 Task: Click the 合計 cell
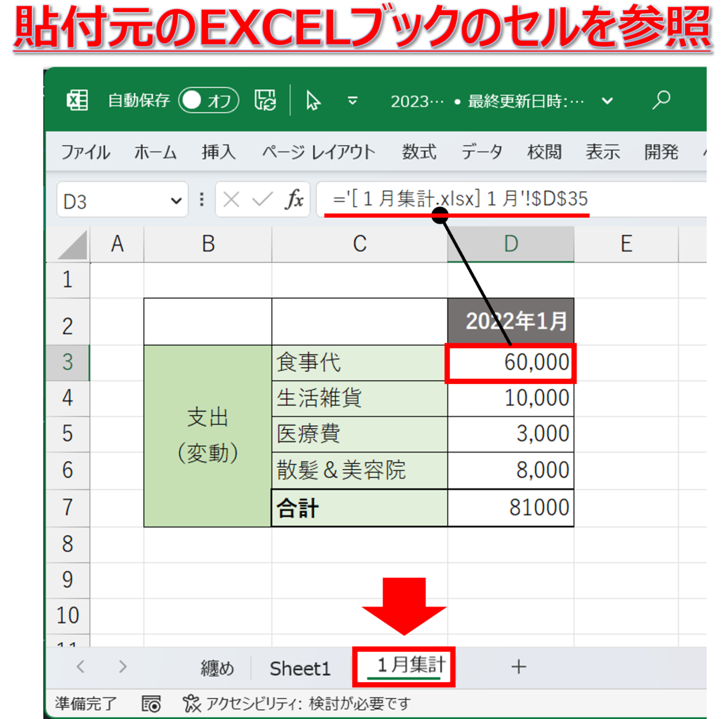coord(359,508)
